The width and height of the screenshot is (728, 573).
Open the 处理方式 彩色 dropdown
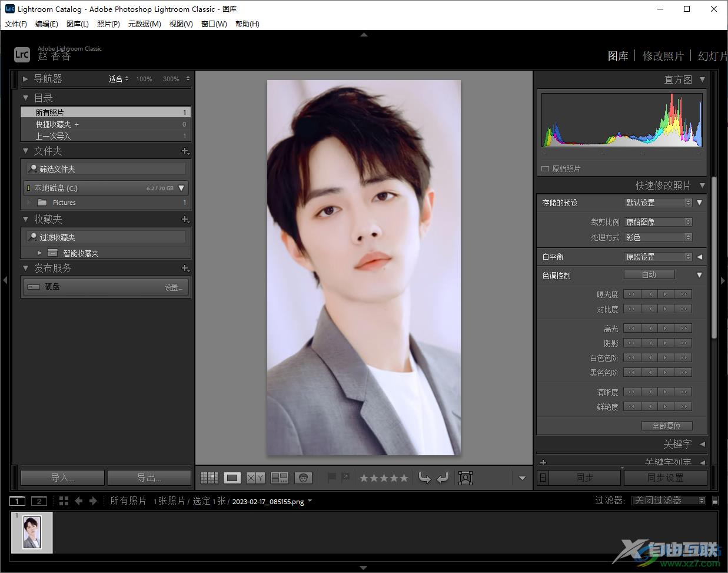coord(658,237)
